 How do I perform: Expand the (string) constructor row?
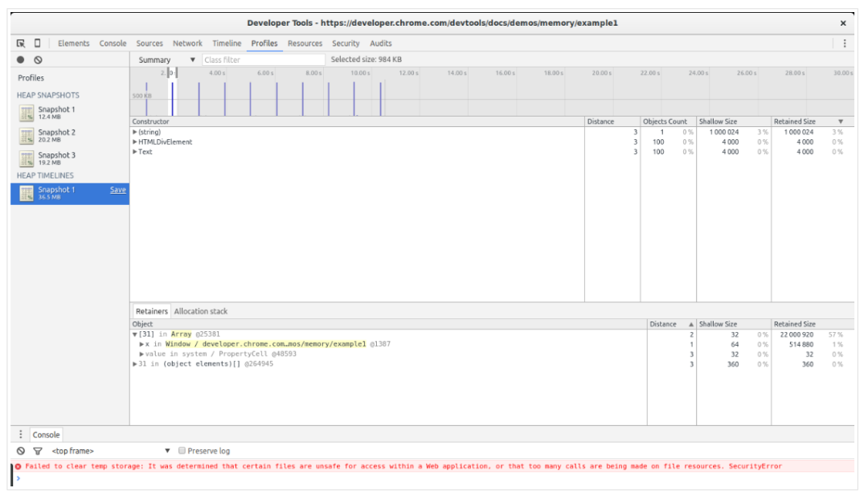pos(134,132)
